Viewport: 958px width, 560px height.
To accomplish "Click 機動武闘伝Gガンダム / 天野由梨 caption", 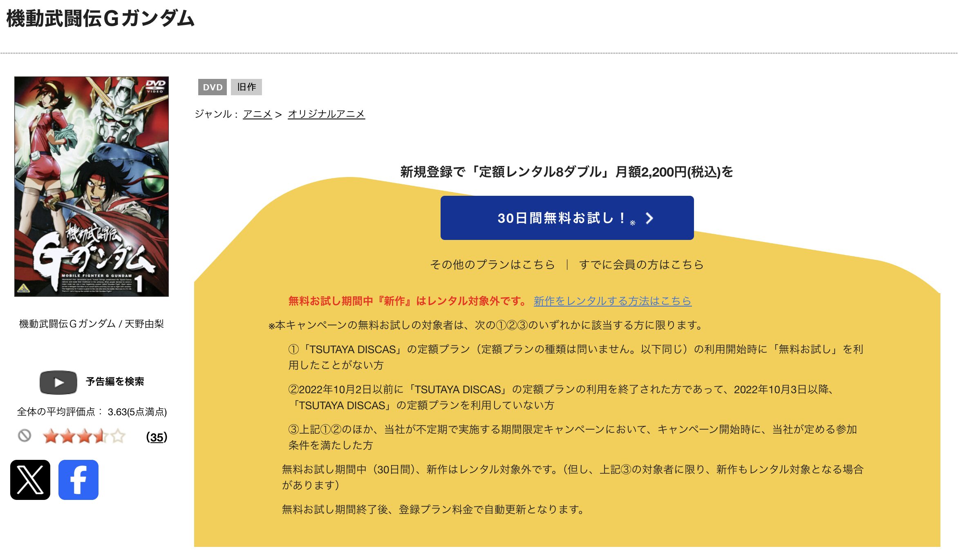I will (92, 324).
